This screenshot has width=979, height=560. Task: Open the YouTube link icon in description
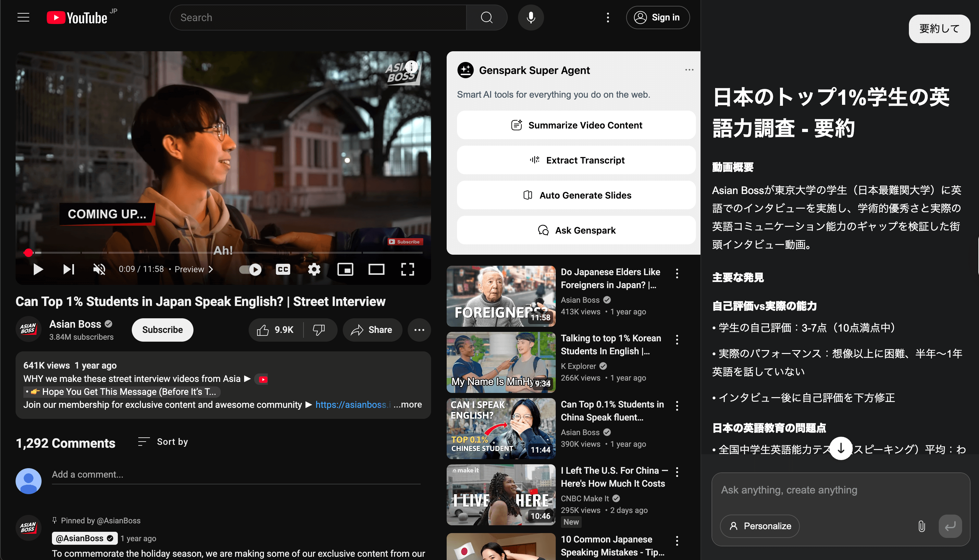(x=263, y=379)
